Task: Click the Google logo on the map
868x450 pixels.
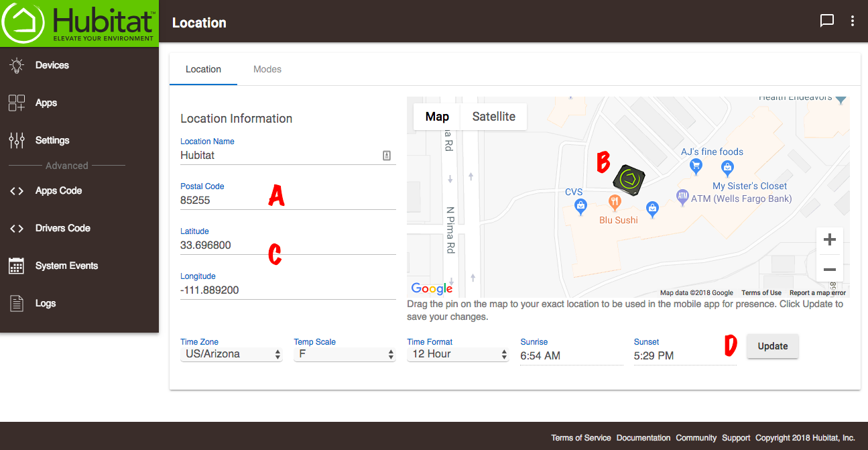Action: tap(432, 288)
